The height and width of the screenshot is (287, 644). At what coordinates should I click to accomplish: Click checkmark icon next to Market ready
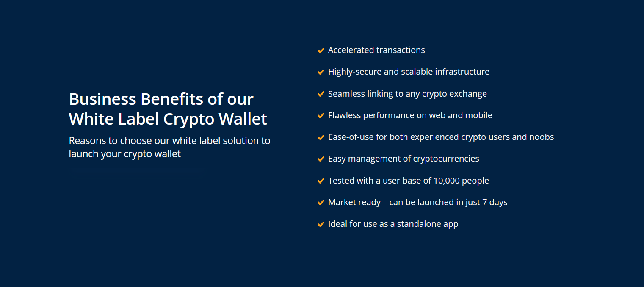(x=321, y=203)
